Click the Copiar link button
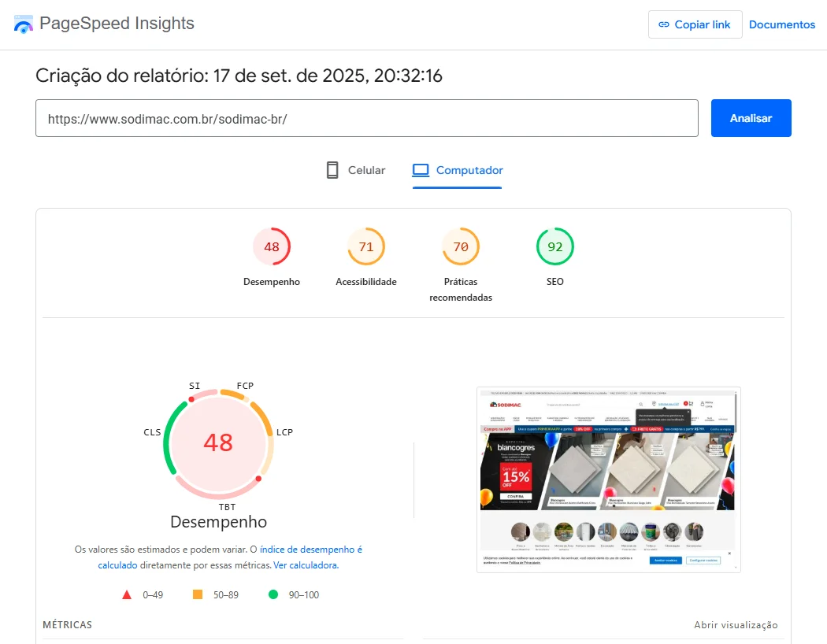This screenshot has height=644, width=827. pyautogui.click(x=695, y=24)
